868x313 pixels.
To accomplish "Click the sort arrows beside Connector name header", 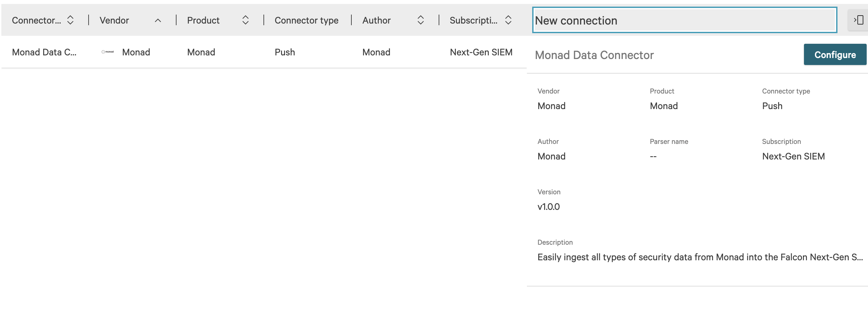I will (x=70, y=20).
